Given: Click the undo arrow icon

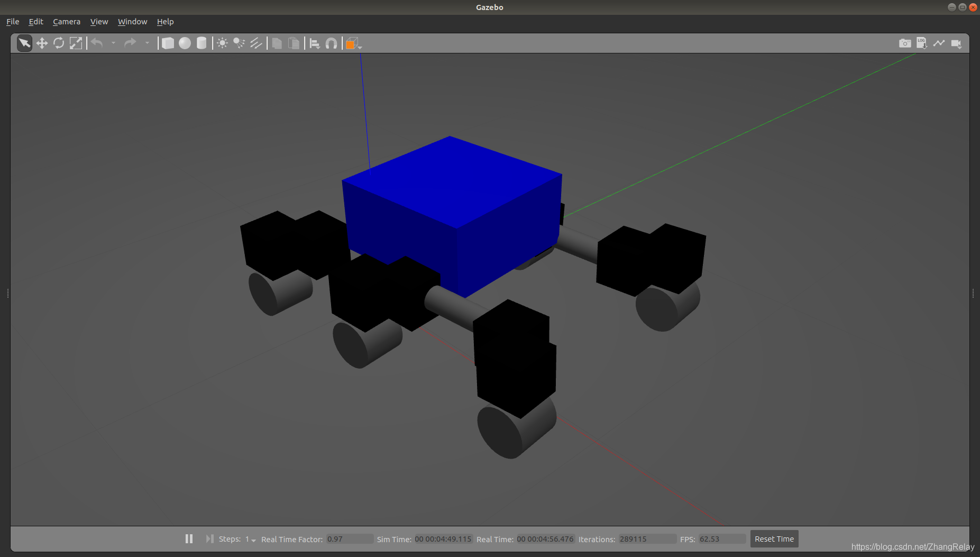Looking at the screenshot, I should 97,43.
